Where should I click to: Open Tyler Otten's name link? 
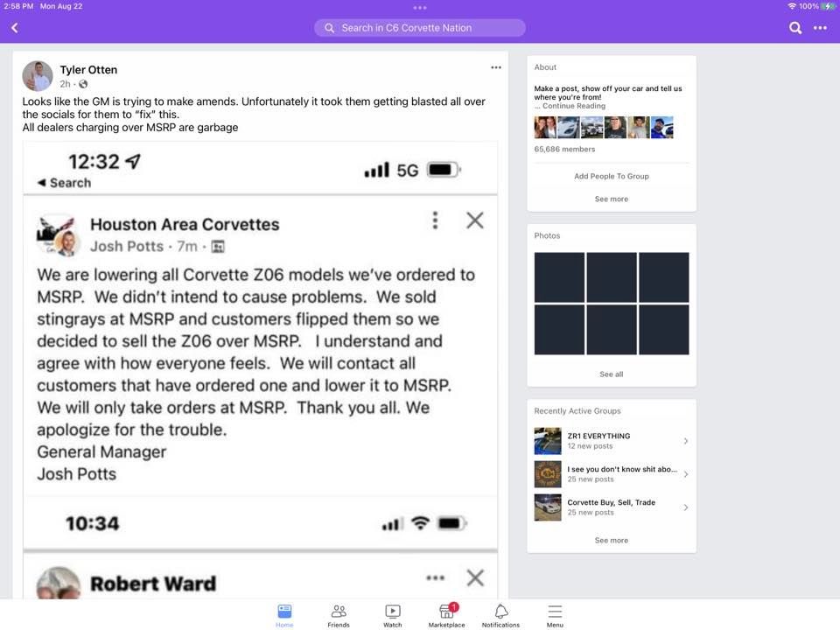[88, 70]
